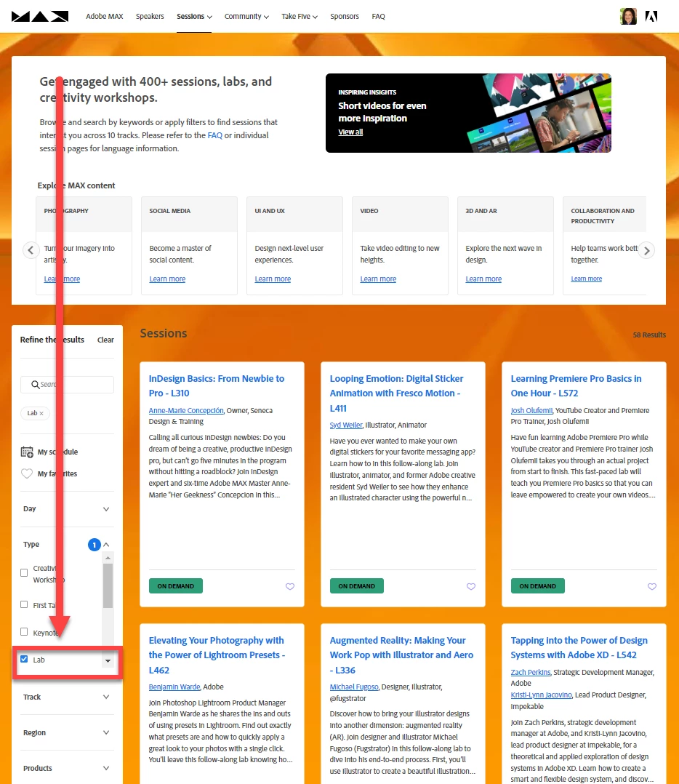Open speaker Josh Olufemii link
The image size is (679, 784).
point(531,410)
